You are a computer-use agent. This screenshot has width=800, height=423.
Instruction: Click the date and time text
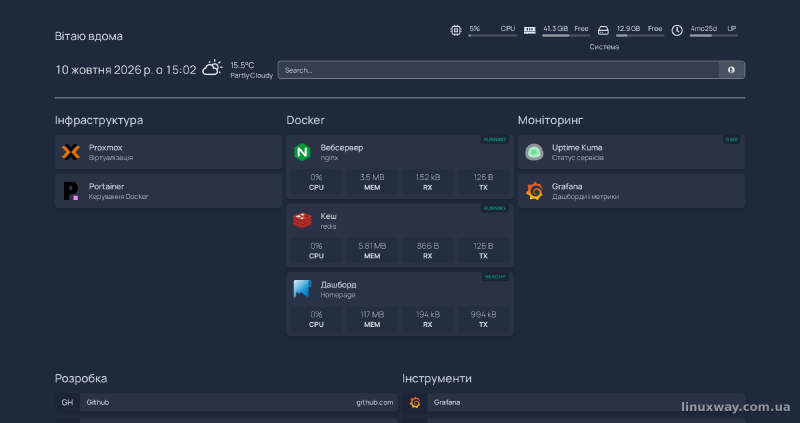pyautogui.click(x=126, y=70)
